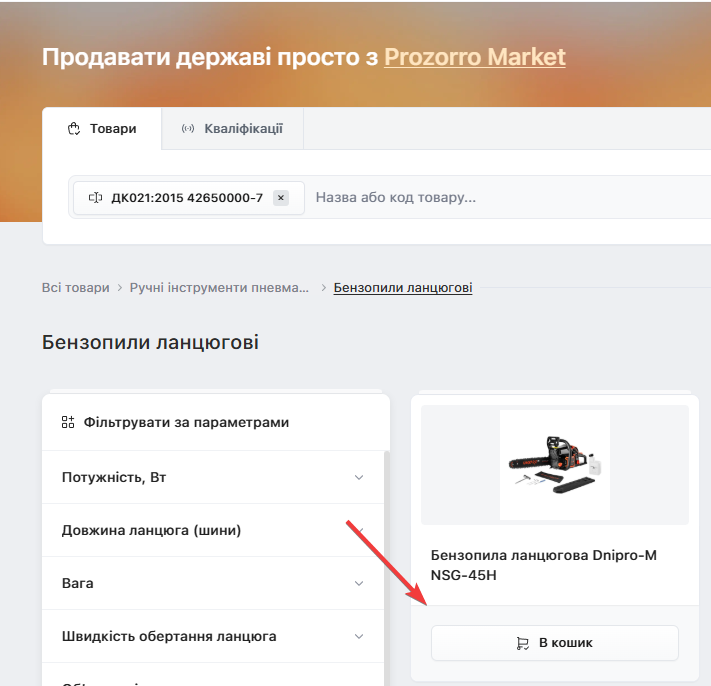Click the Фільтрувати за параметрами heading
The height and width of the screenshot is (686, 711).
186,422
